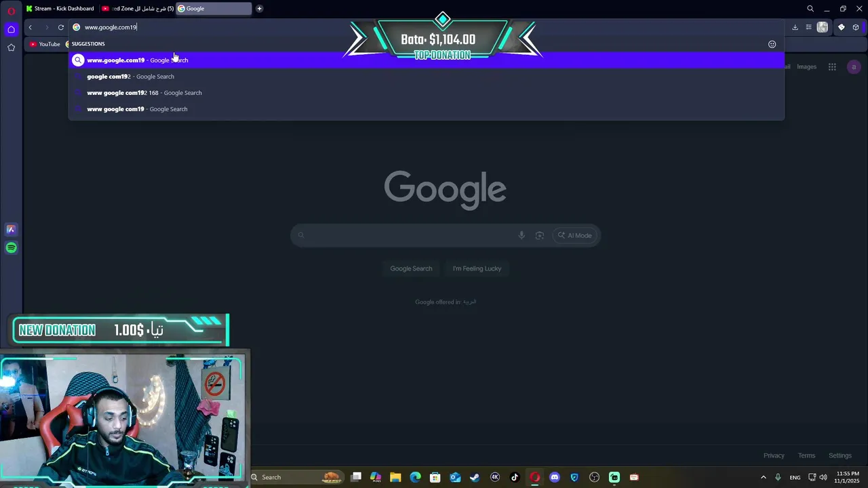
Task: Open the Google account avatar 'a'
Action: pos(854,66)
